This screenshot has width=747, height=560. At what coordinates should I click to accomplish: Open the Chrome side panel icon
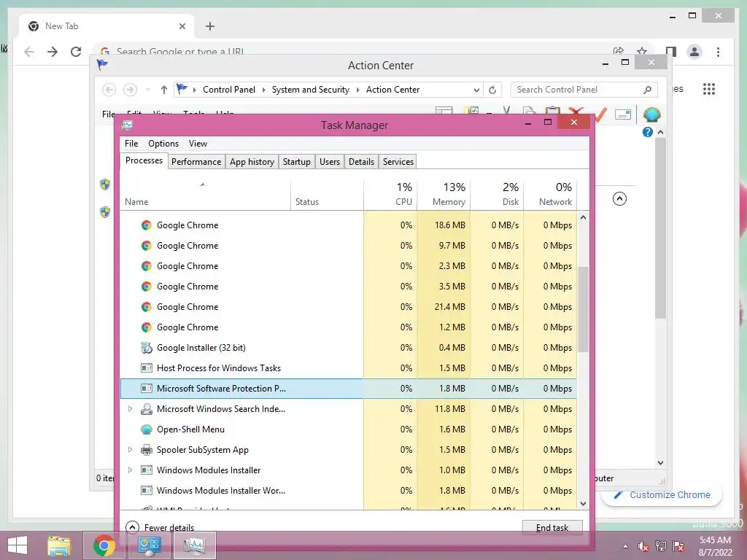[x=671, y=52]
